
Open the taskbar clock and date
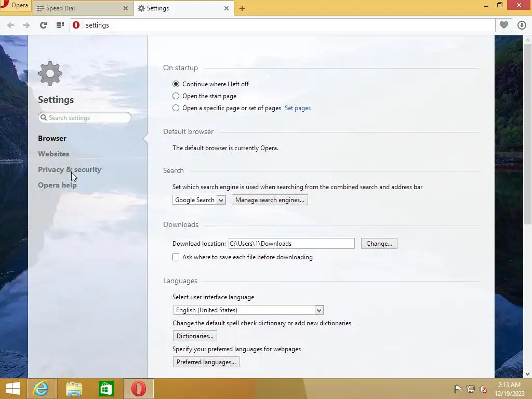(x=510, y=389)
